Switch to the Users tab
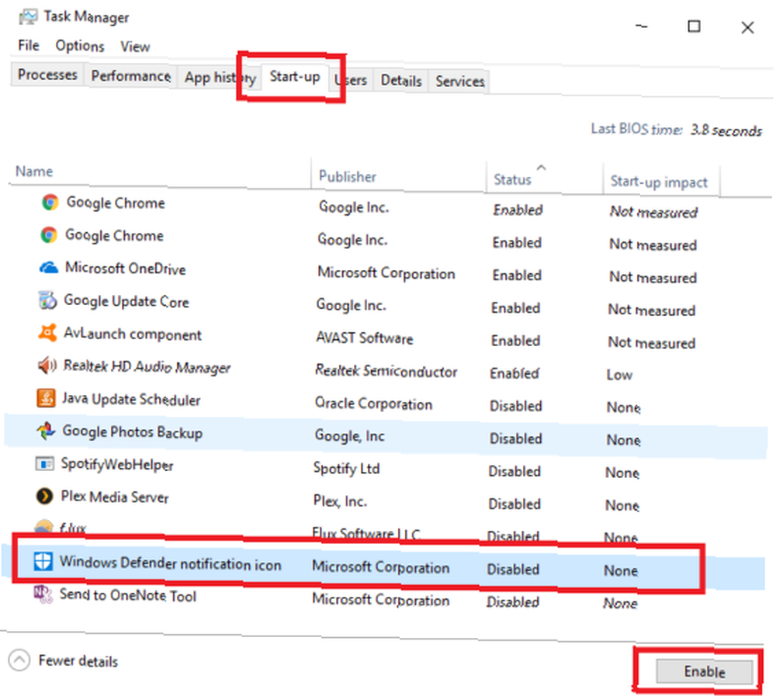 point(351,80)
